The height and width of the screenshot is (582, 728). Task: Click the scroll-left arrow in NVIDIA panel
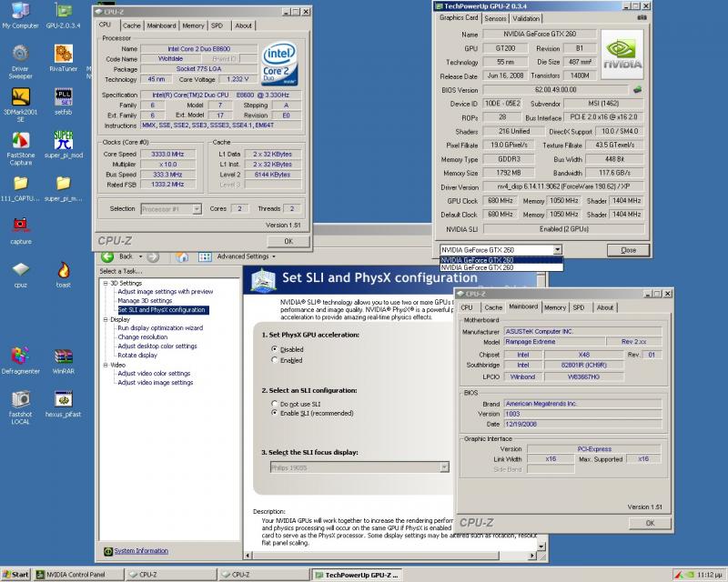tap(248, 556)
